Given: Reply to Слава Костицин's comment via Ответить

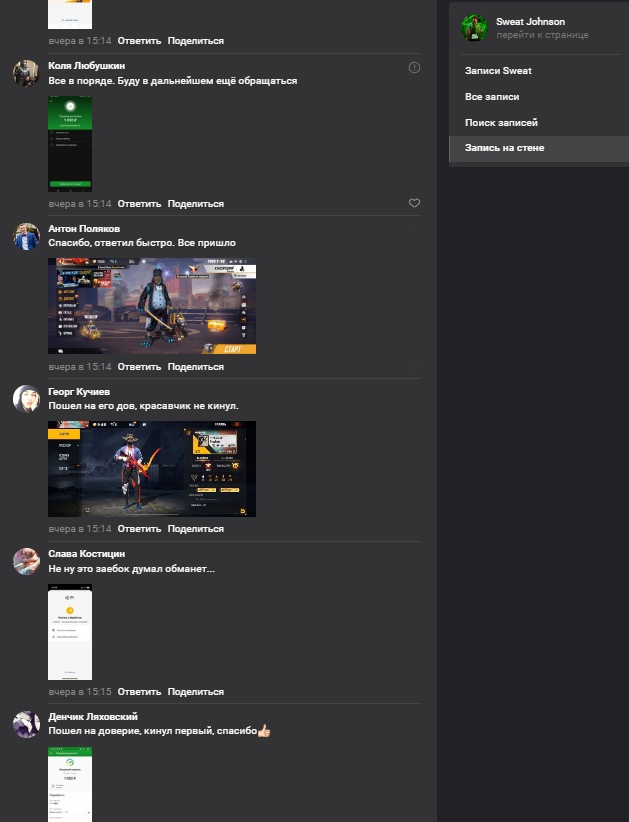Looking at the screenshot, I should pos(139,692).
